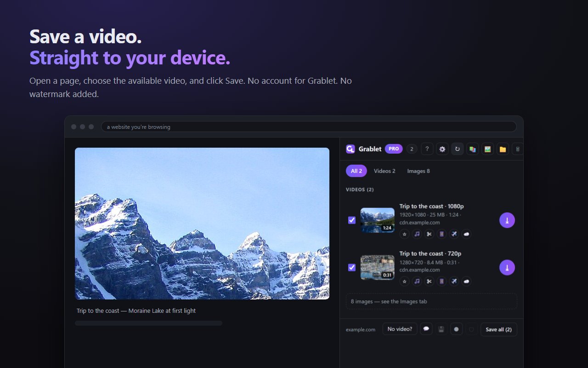Click the star icon under 1080p video
Viewport: 588px width, 368px height.
404,234
